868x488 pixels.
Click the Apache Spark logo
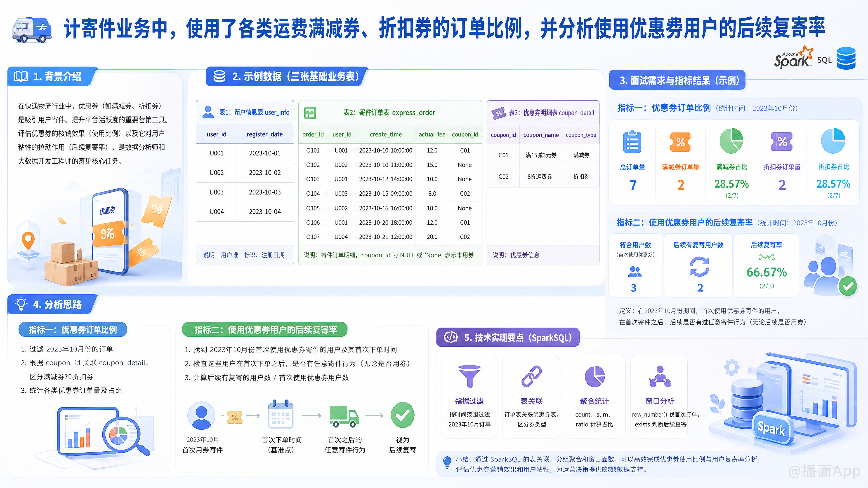(793, 58)
